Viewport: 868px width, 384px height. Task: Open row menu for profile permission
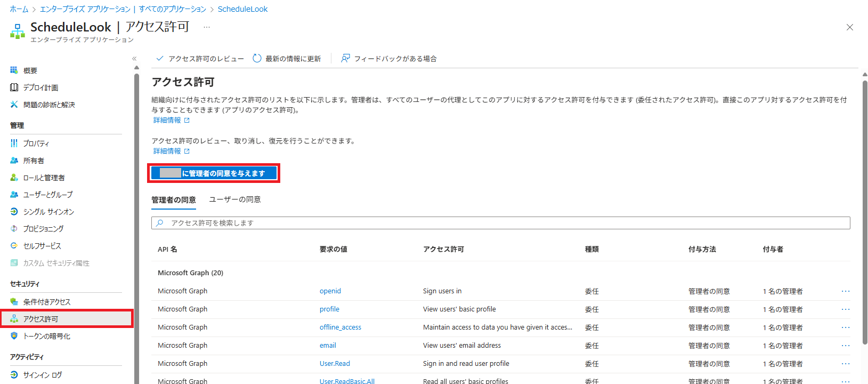(x=846, y=309)
